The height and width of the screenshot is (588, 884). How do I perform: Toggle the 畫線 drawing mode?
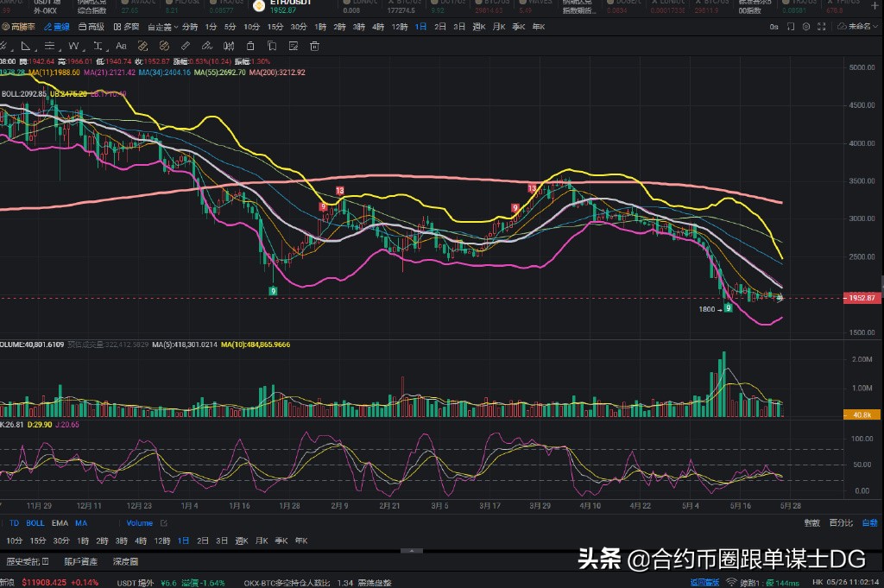pyautogui.click(x=60, y=27)
